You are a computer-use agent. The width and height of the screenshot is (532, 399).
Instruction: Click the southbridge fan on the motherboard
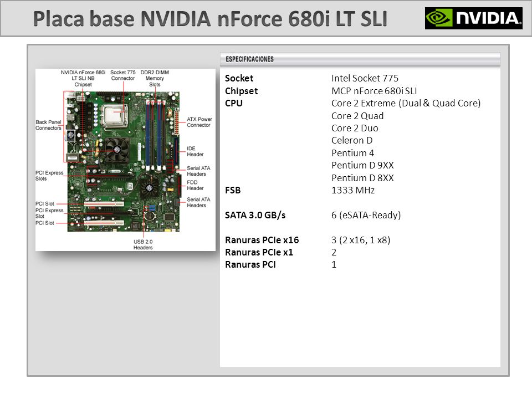click(149, 188)
